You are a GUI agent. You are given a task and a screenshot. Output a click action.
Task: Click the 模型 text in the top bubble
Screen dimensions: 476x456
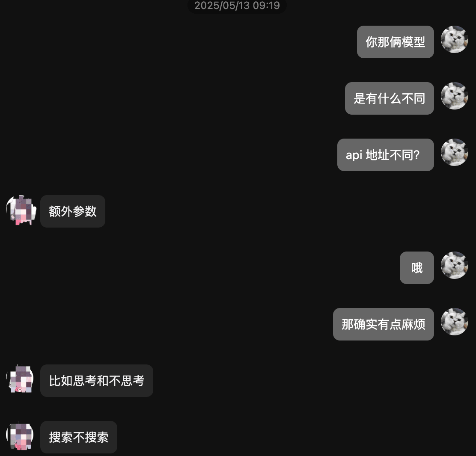pyautogui.click(x=413, y=42)
